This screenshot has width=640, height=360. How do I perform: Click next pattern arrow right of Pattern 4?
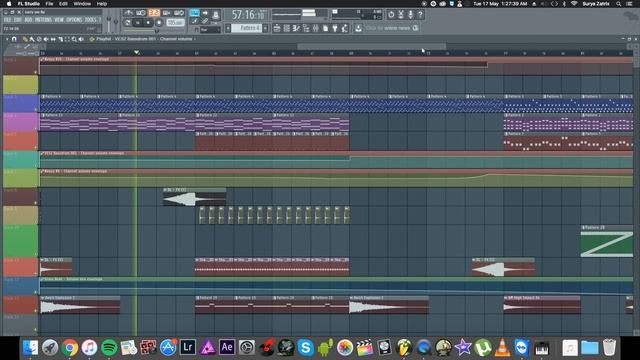(265, 28)
